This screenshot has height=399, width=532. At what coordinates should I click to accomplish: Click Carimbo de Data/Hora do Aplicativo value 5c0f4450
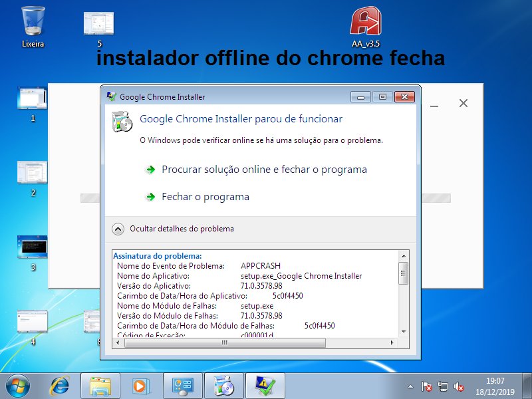pos(288,296)
